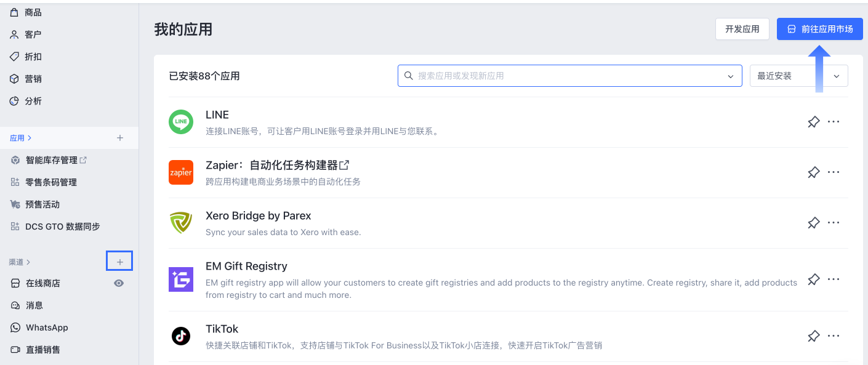Pin the TikTok app

(x=813, y=336)
